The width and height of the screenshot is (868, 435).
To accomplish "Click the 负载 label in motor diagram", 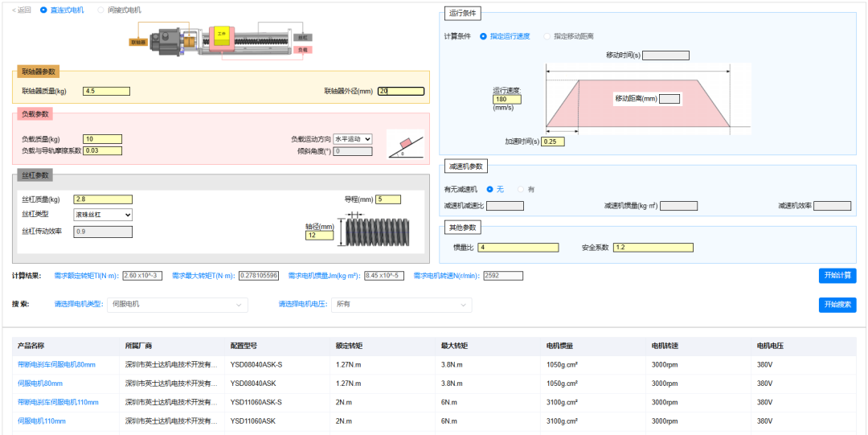I will (302, 50).
